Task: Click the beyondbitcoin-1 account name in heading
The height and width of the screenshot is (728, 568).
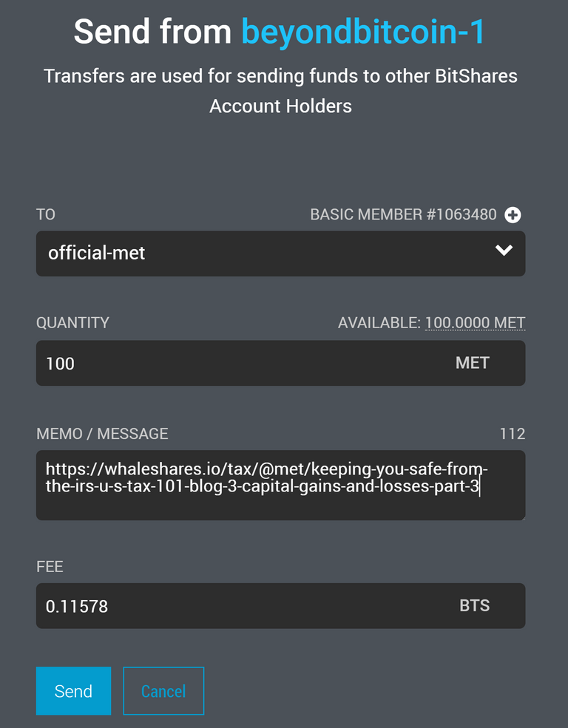Action: [x=364, y=32]
